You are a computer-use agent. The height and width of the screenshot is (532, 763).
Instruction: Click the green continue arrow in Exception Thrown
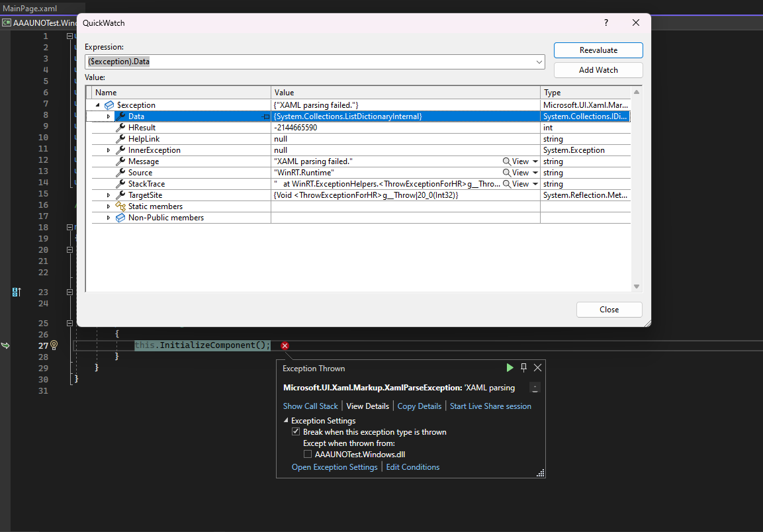pyautogui.click(x=510, y=368)
